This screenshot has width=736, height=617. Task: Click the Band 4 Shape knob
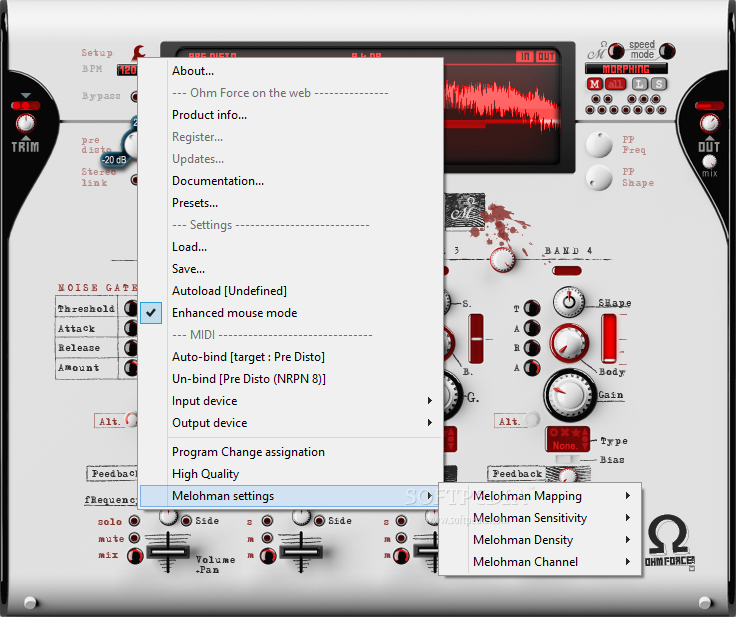568,301
